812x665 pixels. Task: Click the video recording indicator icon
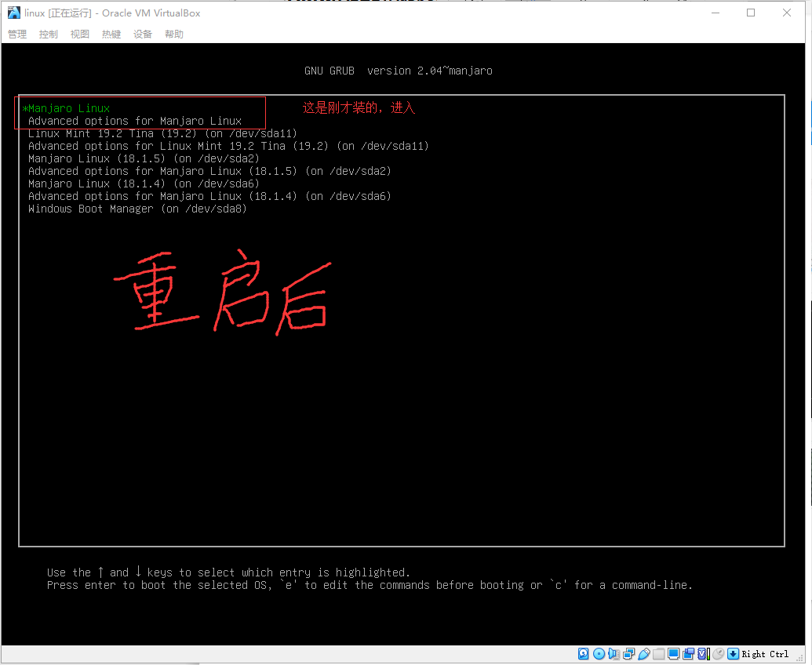tap(688, 654)
